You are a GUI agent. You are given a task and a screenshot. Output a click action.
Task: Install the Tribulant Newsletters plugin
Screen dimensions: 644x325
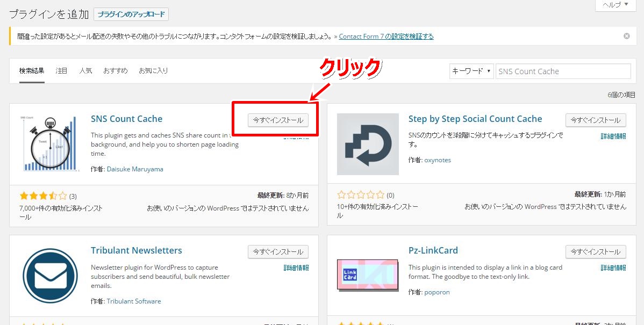tap(278, 251)
